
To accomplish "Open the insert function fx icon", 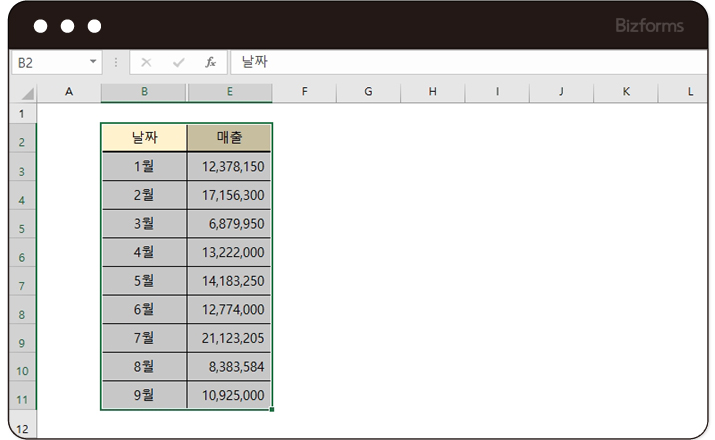I will (210, 62).
